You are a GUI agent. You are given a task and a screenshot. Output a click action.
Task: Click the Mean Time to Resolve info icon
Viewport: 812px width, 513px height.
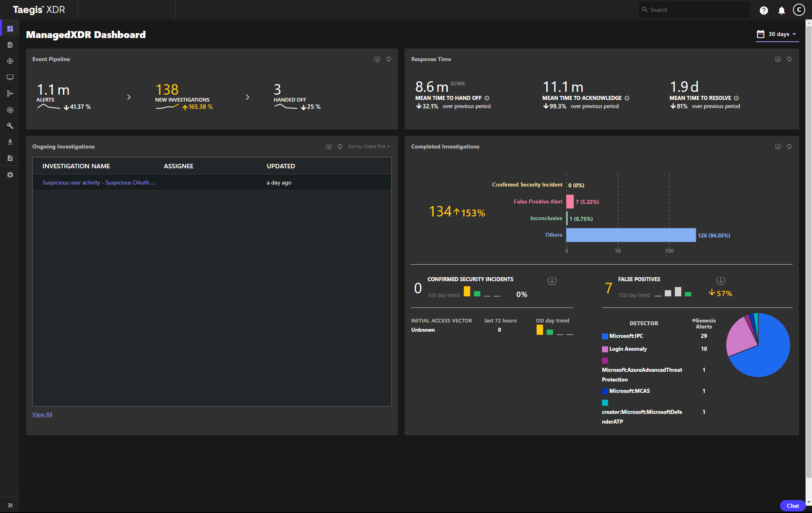(x=736, y=98)
